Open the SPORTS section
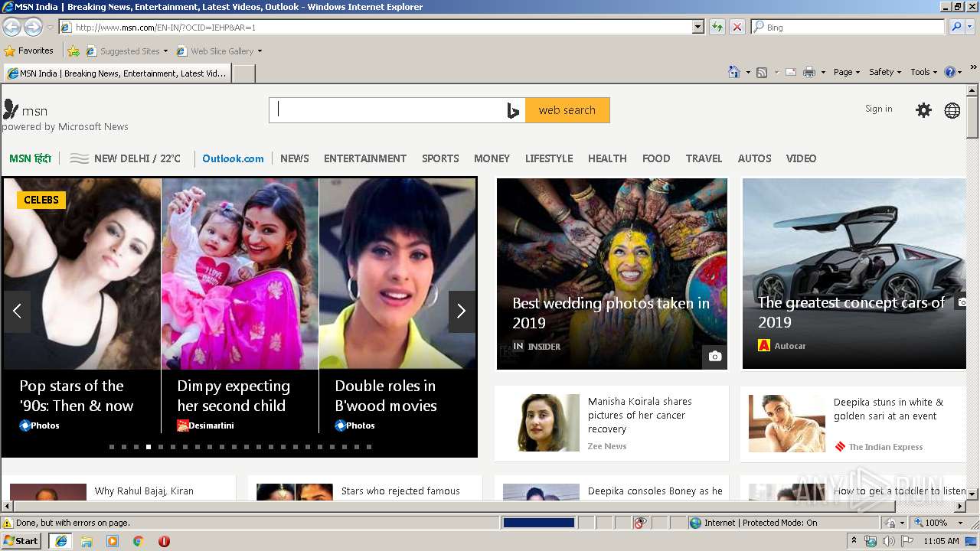Viewport: 980px width, 551px height. click(440, 158)
